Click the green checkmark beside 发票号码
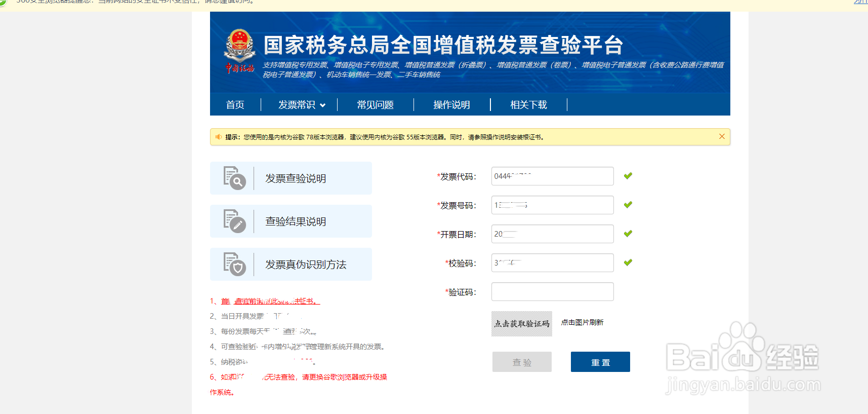The height and width of the screenshot is (414, 868). [x=628, y=205]
